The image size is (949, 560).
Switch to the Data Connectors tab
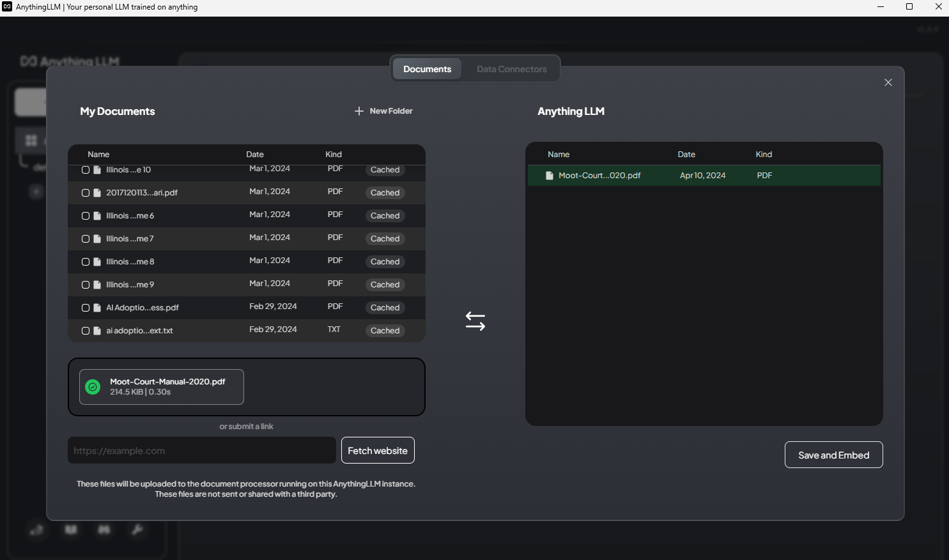tap(511, 69)
